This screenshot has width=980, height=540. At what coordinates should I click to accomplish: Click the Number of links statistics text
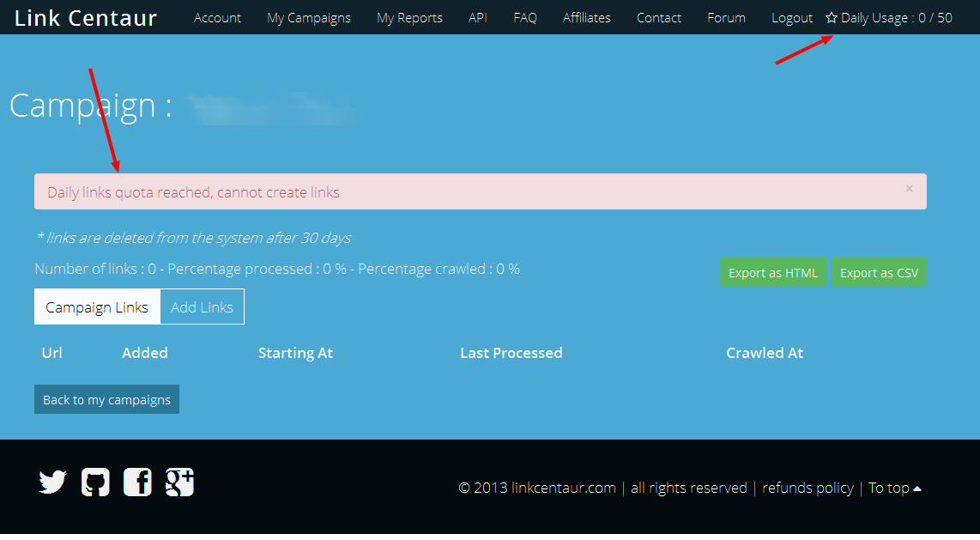(277, 269)
